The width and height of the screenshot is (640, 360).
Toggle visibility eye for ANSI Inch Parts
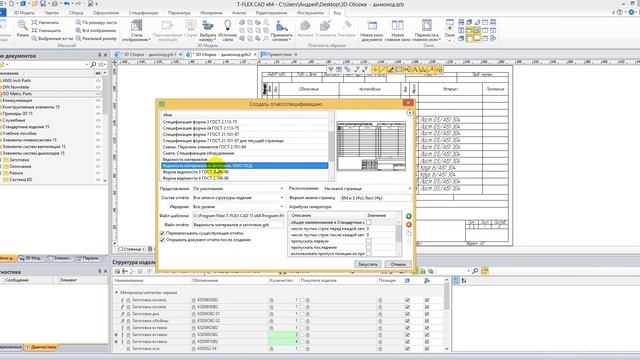98,81
